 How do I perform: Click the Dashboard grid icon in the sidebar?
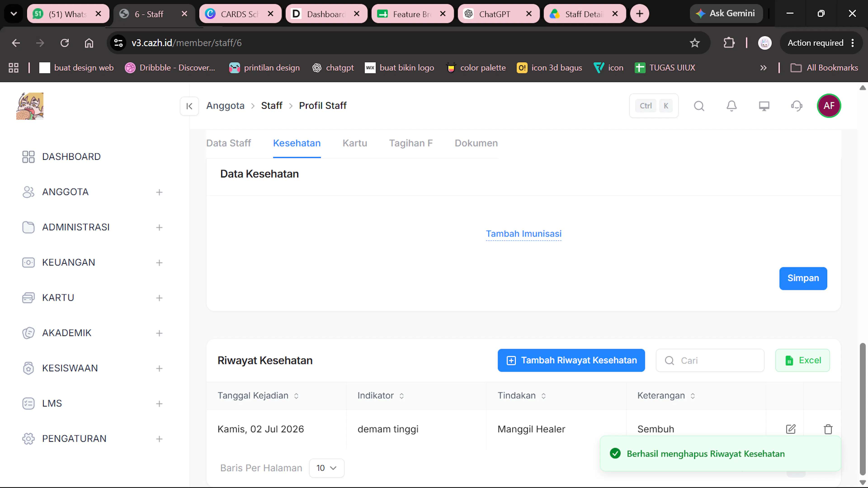pos(28,157)
